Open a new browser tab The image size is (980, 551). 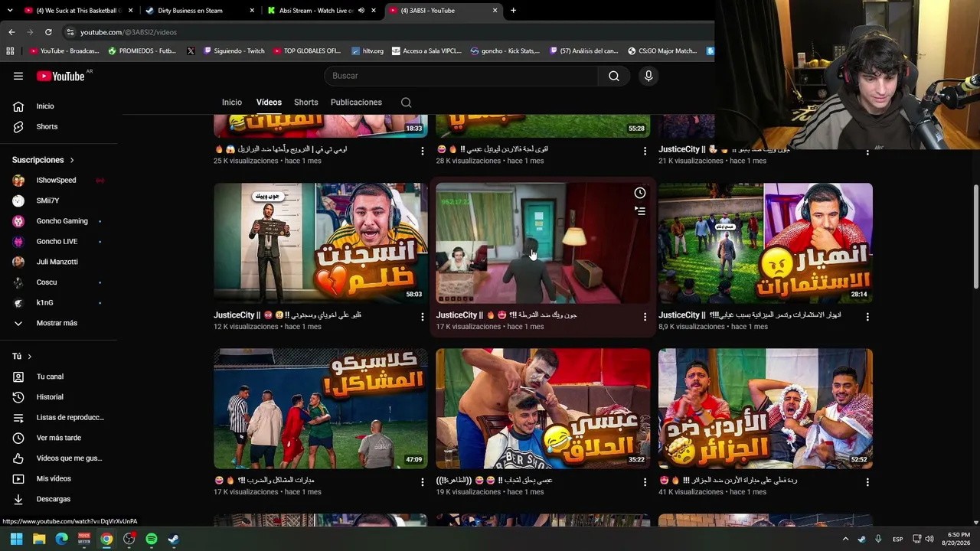click(x=513, y=11)
